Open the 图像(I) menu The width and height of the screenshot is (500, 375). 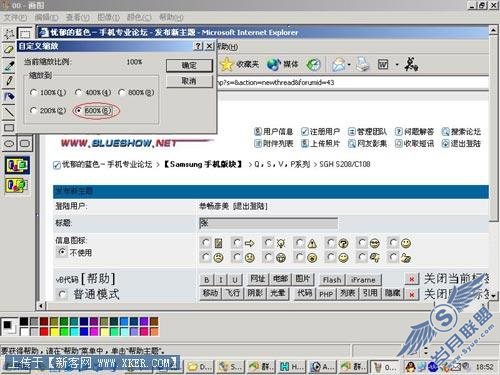coord(108,17)
